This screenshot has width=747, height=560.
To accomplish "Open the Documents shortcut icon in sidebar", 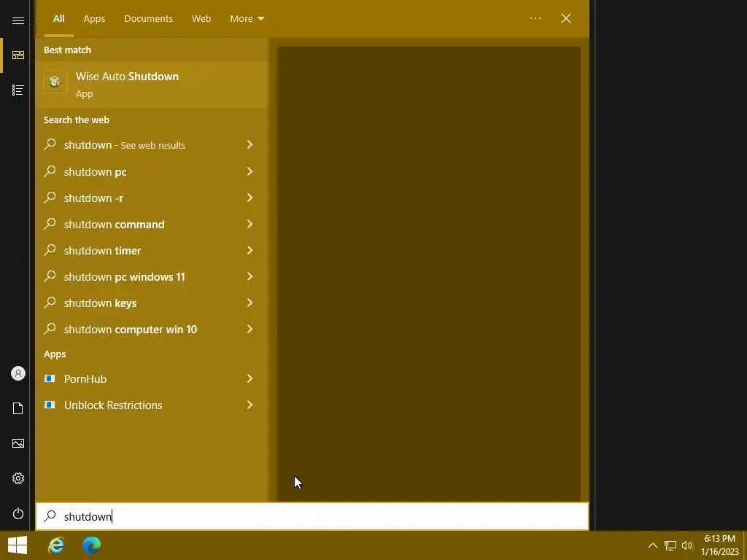I will [x=18, y=408].
